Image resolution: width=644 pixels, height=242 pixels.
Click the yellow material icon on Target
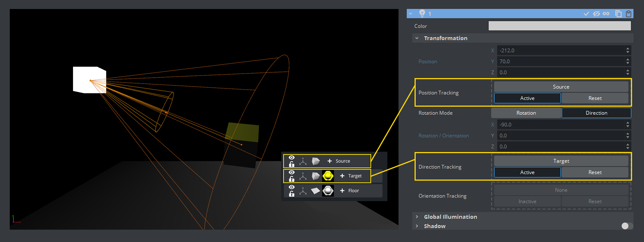click(328, 176)
